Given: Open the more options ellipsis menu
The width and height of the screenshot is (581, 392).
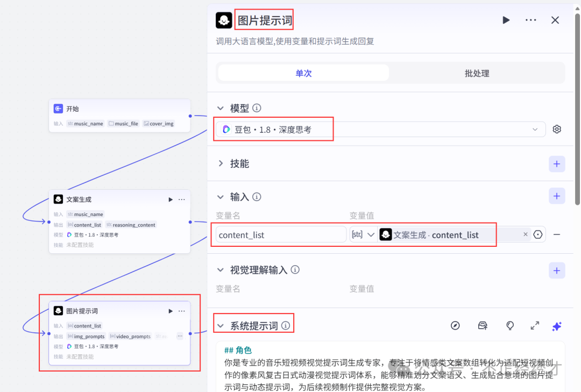Looking at the screenshot, I should pyautogui.click(x=531, y=20).
